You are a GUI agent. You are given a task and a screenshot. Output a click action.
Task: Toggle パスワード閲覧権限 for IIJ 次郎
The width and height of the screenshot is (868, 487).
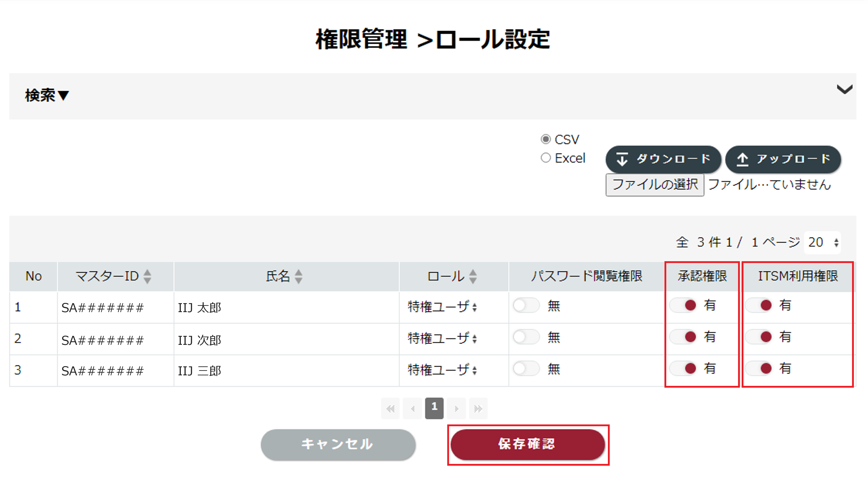click(x=526, y=337)
